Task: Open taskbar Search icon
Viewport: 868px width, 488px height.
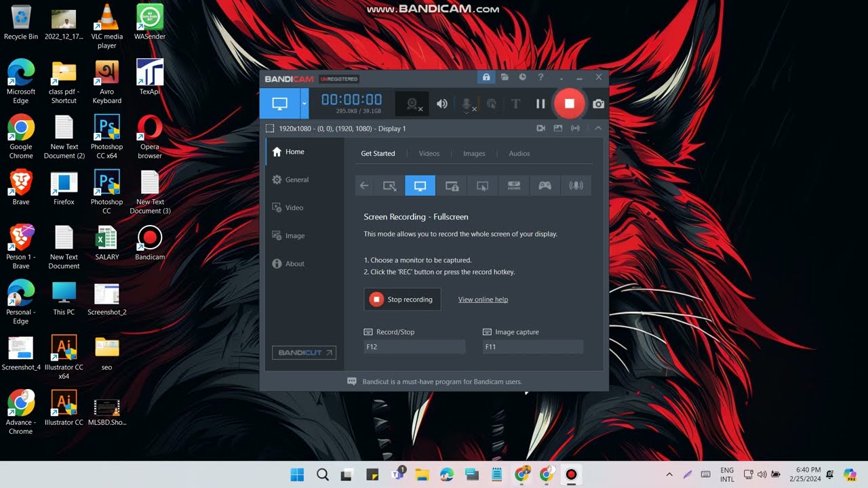Action: click(x=322, y=474)
